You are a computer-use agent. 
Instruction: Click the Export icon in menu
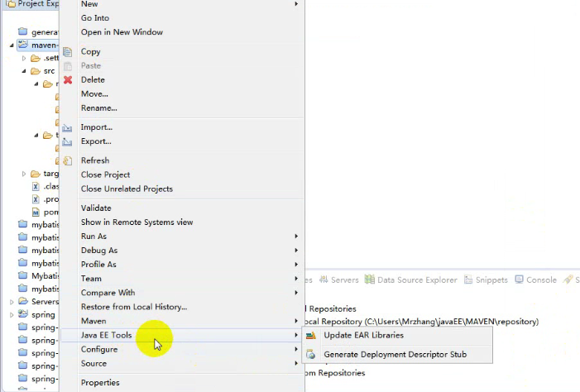point(67,141)
